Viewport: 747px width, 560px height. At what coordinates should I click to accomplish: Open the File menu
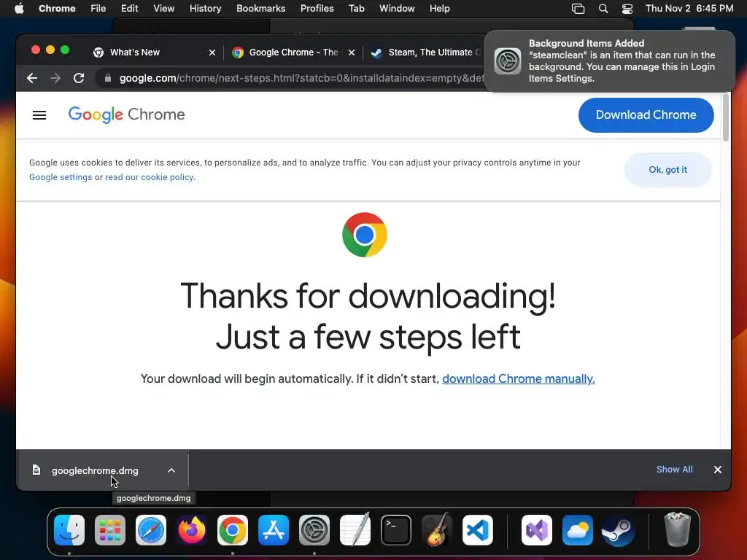click(x=98, y=9)
